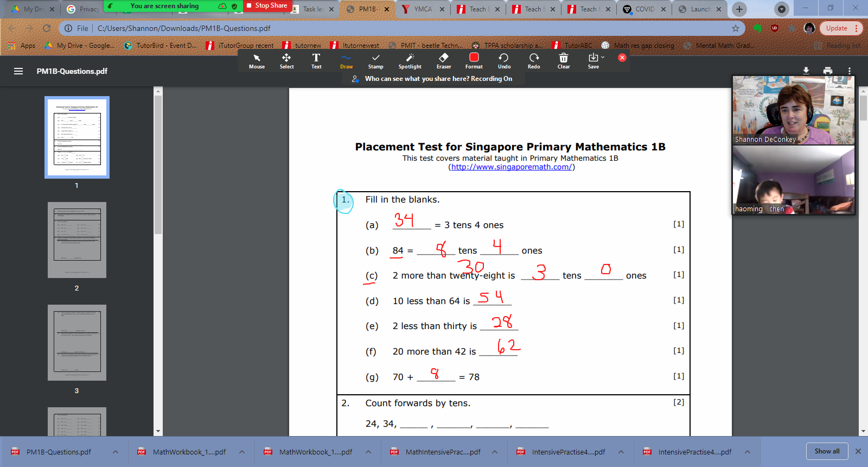Close the PM1B tab
The image size is (868, 467).
coord(387,9)
